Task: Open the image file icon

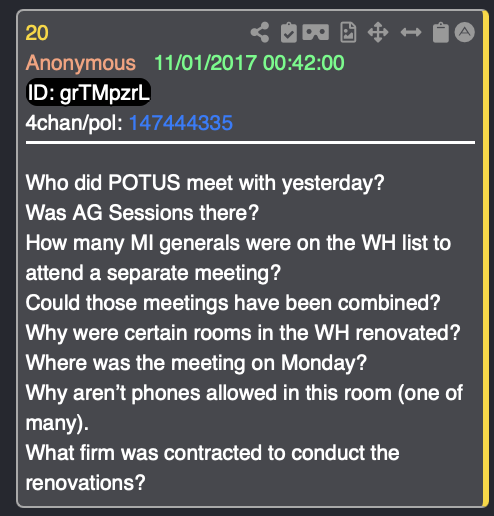Action: pyautogui.click(x=348, y=32)
